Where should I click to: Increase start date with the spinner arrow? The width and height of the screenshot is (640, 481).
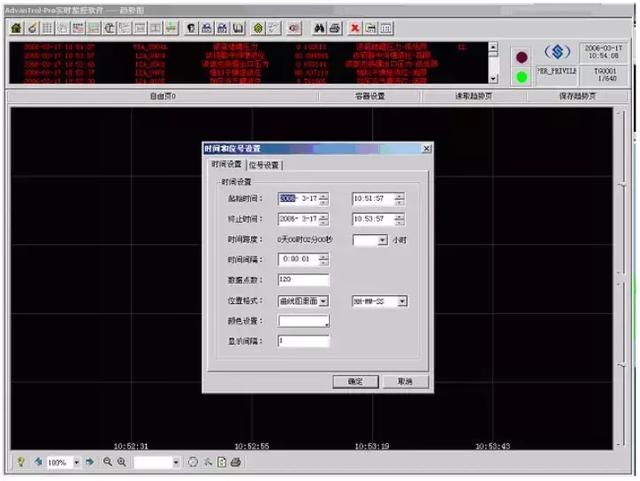[x=323, y=196]
